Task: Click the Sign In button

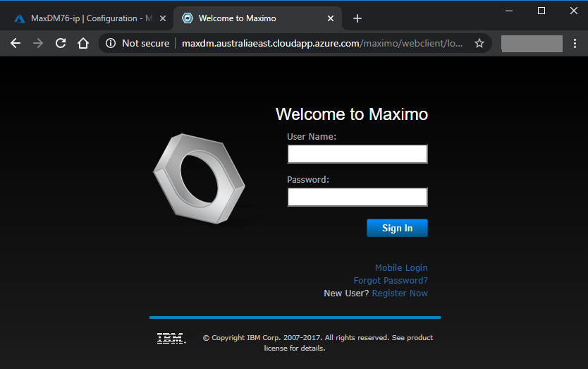Action: (x=397, y=228)
